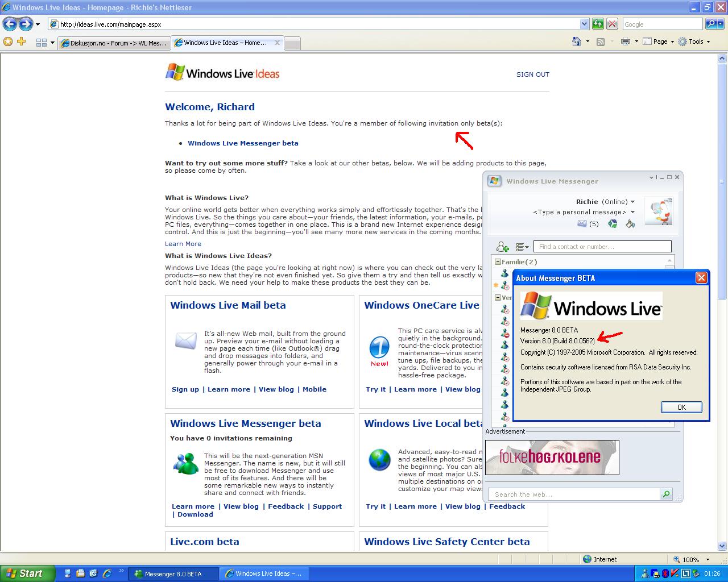Image resolution: width=728 pixels, height=582 pixels.
Task: Close the Windows Live Ideas tab
Action: (277, 43)
